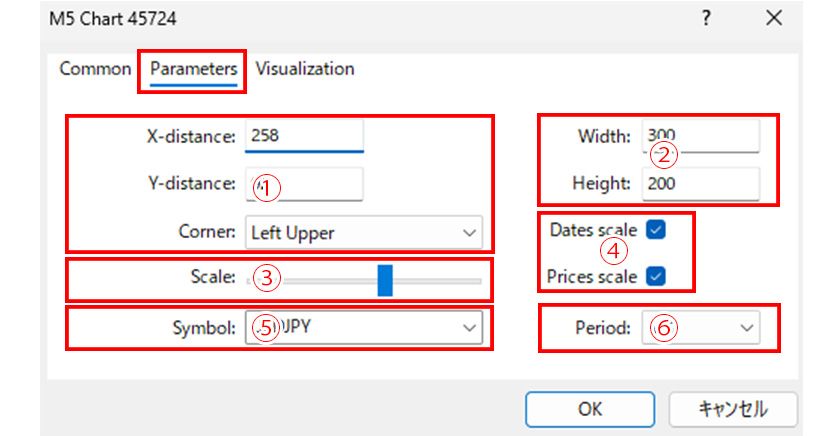
Task: Switch to the Common tab
Action: coord(95,69)
